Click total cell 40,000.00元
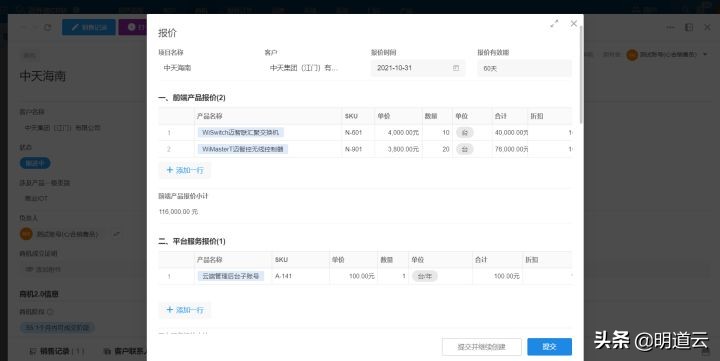The width and height of the screenshot is (720, 361). [511, 132]
